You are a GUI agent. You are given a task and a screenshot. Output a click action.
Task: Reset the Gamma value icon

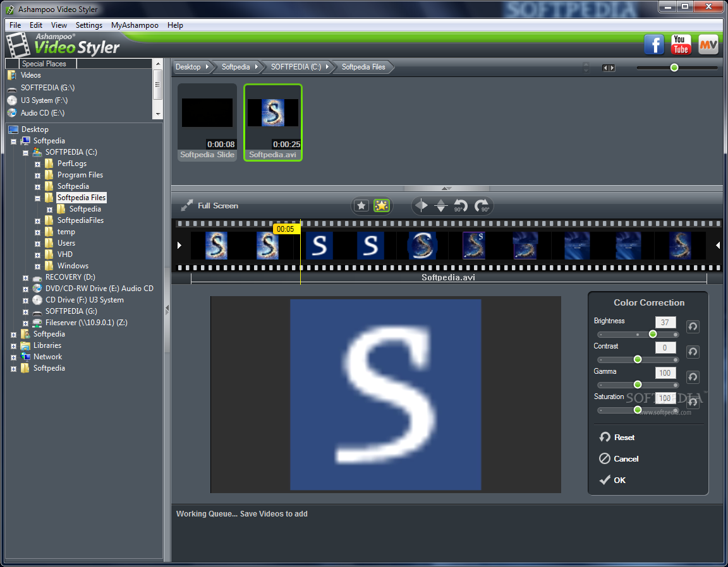click(x=693, y=377)
